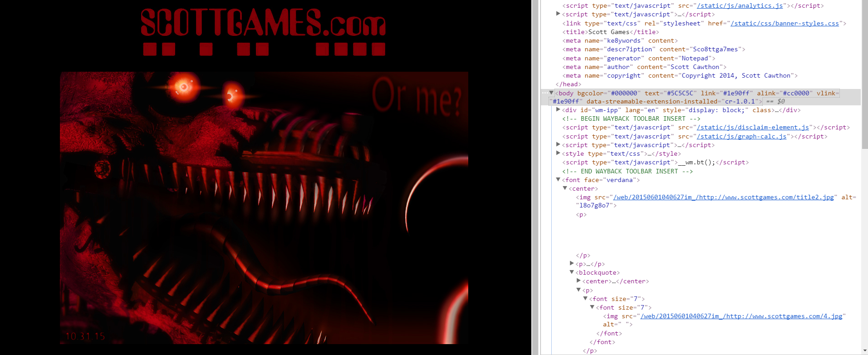Select the meta name="ke8ywords" row
This screenshot has height=355, width=868.
[x=620, y=40]
